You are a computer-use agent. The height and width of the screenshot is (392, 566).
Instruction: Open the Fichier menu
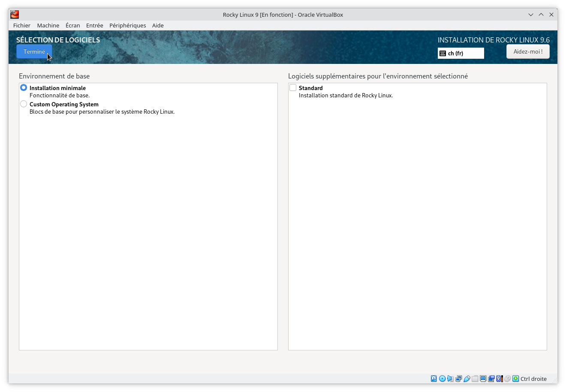click(x=21, y=25)
